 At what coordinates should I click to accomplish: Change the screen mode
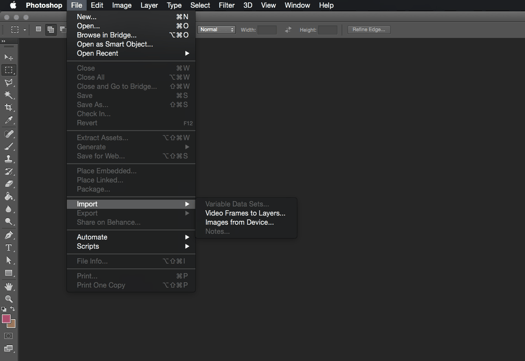8,349
